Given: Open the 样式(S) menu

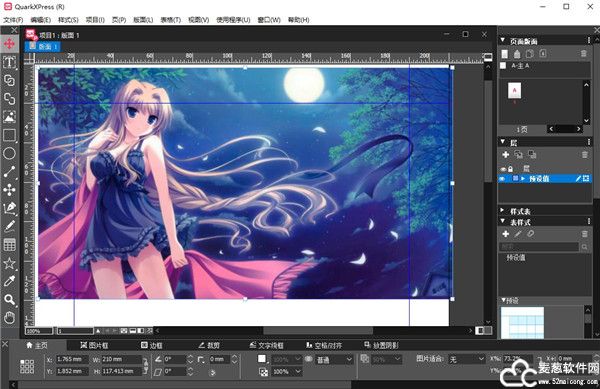Looking at the screenshot, I should coord(68,20).
